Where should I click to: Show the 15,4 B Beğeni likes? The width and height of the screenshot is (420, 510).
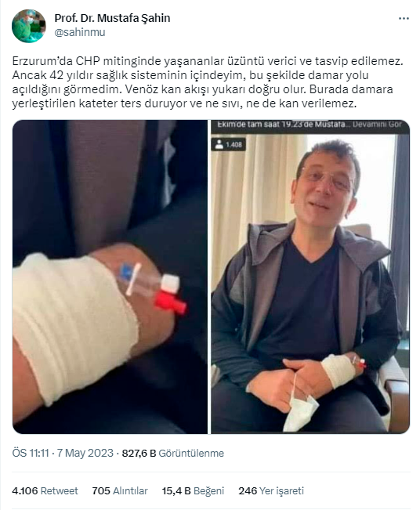pos(193,490)
